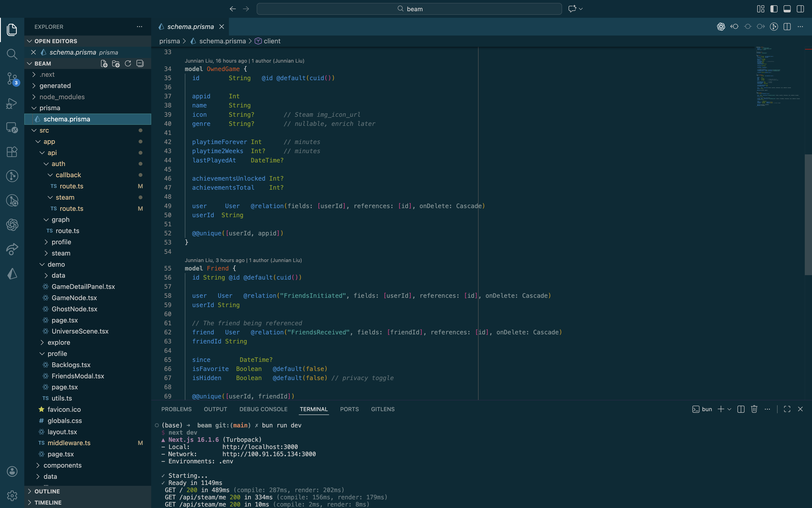
Task: Open the Search view in activity bar
Action: [12, 54]
